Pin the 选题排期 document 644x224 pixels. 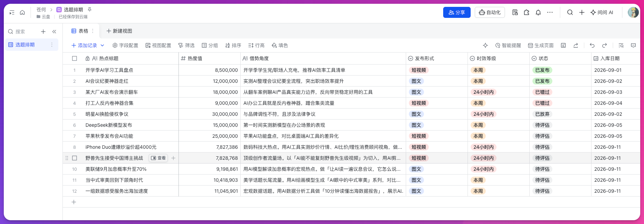[90, 10]
